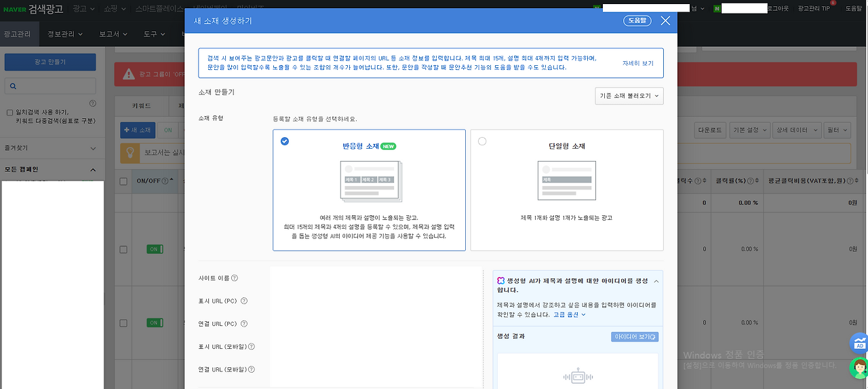Enable the 일치검색 사용 하기 checkbox
This screenshot has width=868, height=389.
(x=9, y=113)
